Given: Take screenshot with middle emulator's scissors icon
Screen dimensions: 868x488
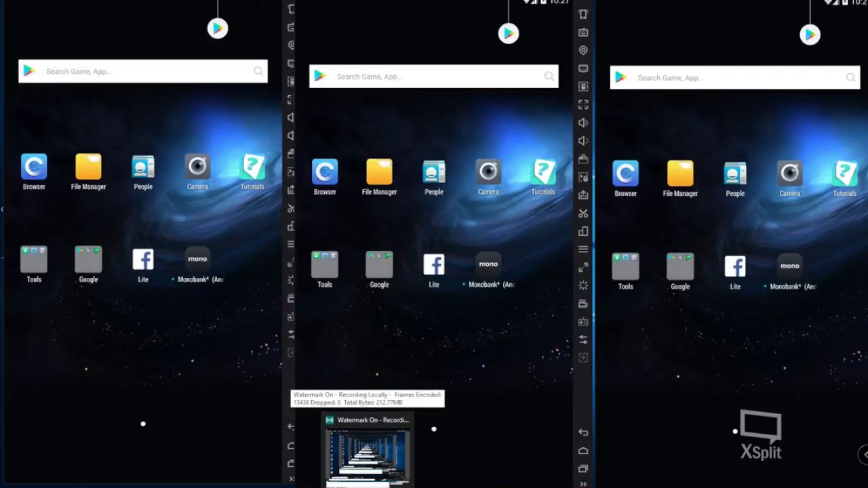Looking at the screenshot, I should coord(583,213).
